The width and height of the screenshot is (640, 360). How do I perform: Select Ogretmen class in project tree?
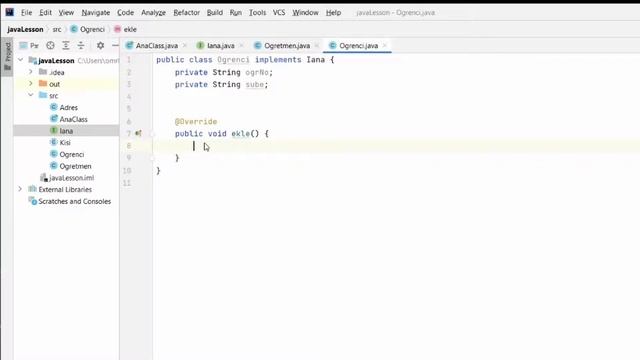pos(76,166)
